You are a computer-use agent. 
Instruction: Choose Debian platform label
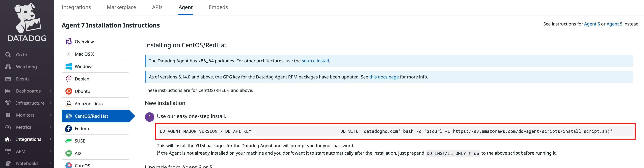click(82, 79)
